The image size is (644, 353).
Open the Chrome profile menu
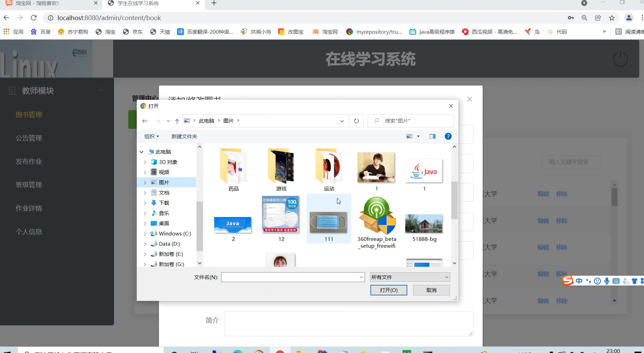(629, 18)
